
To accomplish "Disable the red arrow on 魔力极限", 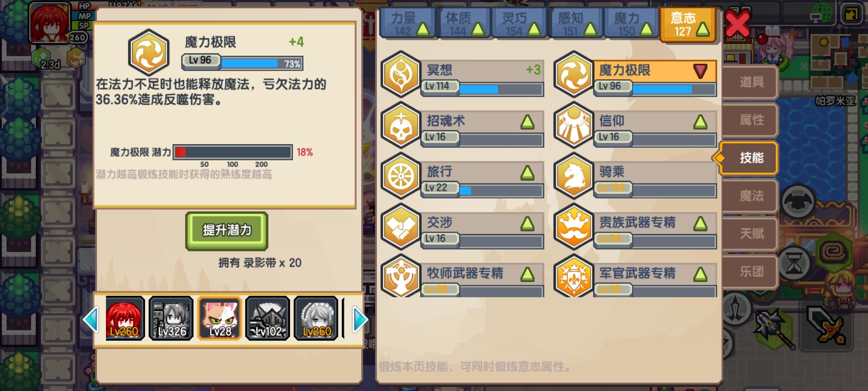I will pyautogui.click(x=700, y=71).
